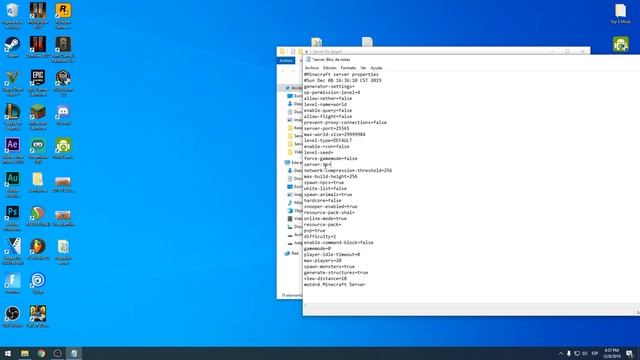Open the Rainbow Six Siege shortcut
The width and height of the screenshot is (640, 360).
pos(63,49)
